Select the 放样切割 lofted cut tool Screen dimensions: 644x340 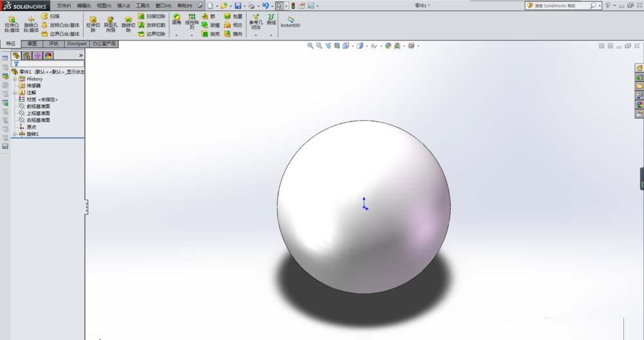[x=151, y=25]
